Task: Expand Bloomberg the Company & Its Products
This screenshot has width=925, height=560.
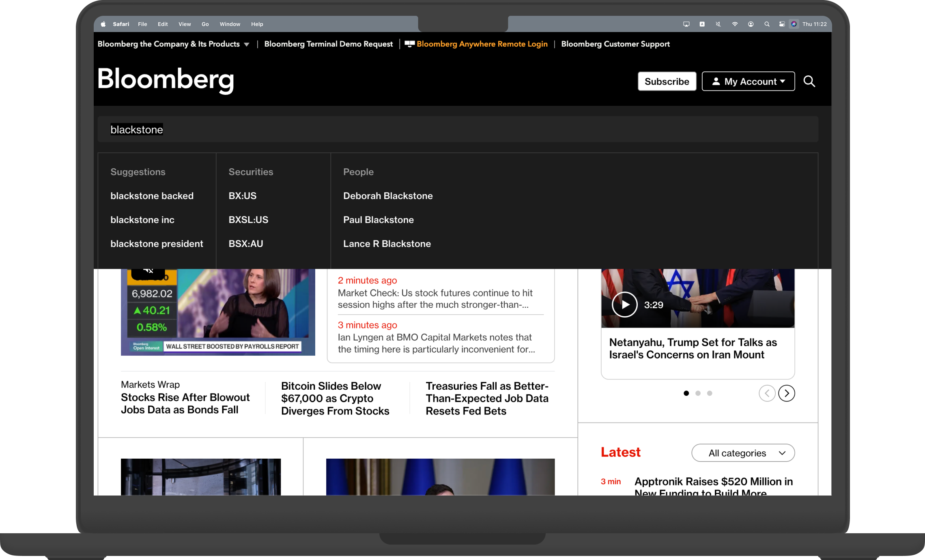Action: tap(173, 44)
